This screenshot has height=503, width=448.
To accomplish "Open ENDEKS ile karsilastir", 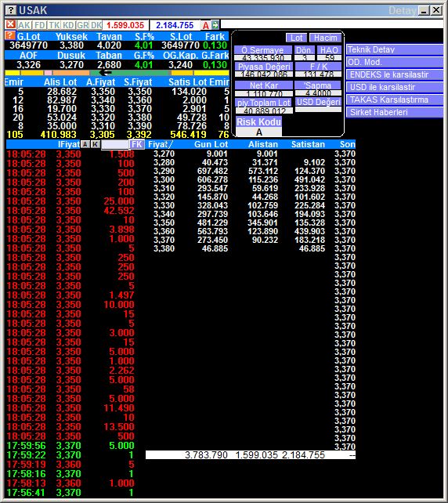I will 395,74.
